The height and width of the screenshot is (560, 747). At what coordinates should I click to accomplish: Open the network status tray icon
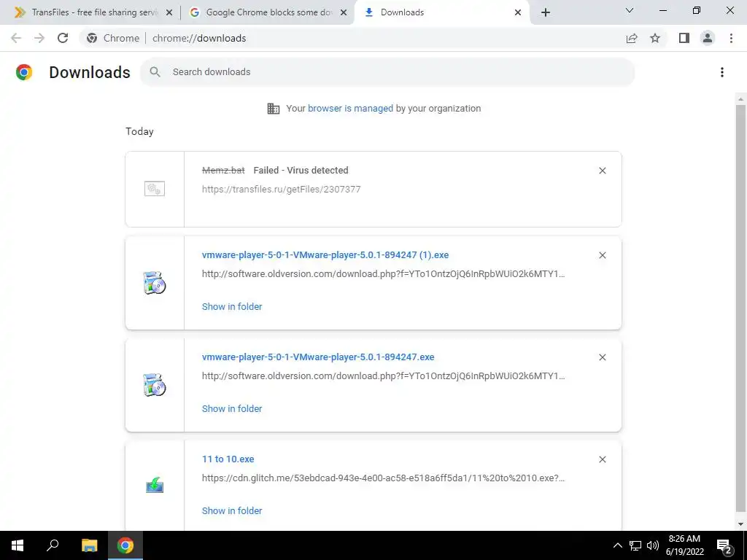pos(635,545)
